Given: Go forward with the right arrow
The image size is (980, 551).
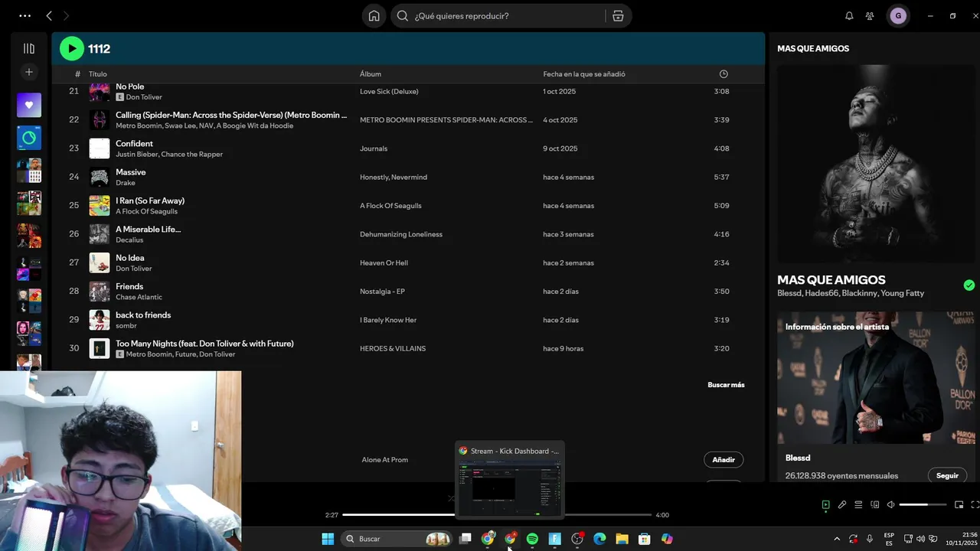Looking at the screenshot, I should coord(66,16).
